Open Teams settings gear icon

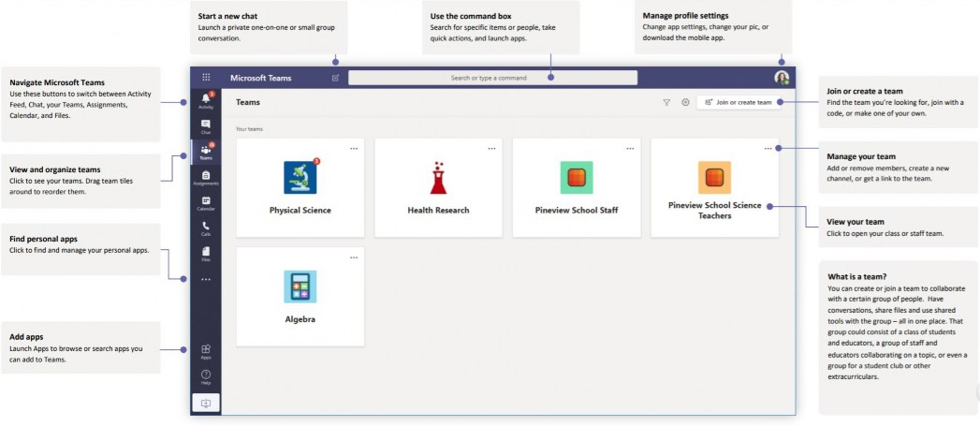[x=685, y=103]
